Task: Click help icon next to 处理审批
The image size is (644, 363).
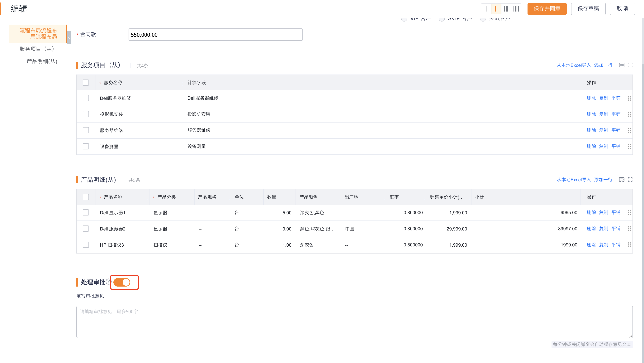Action: pyautogui.click(x=108, y=281)
